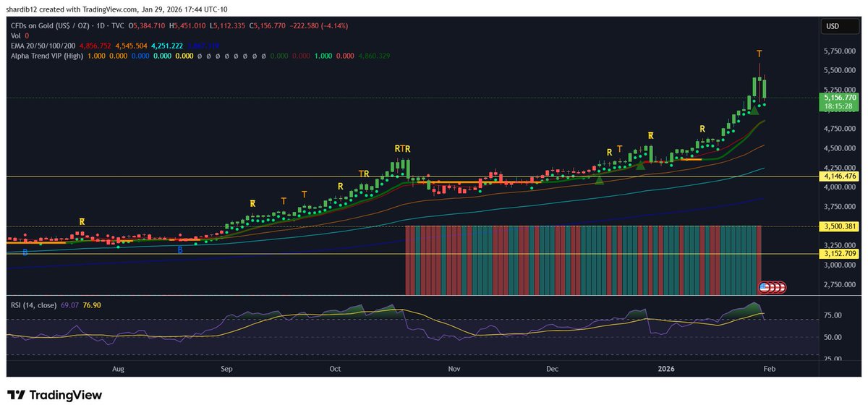The width and height of the screenshot is (868, 413).
Task: Select the CFDs on Gold (US$ / OZ) symbol title
Action: point(51,25)
